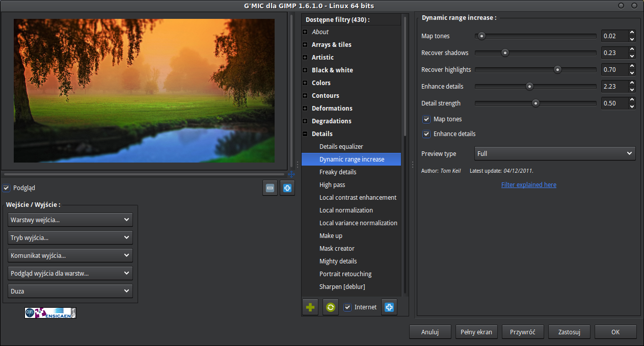Screen dimensions: 644x346
Task: Click the ENSICAEN logo image
Action: (x=50, y=313)
